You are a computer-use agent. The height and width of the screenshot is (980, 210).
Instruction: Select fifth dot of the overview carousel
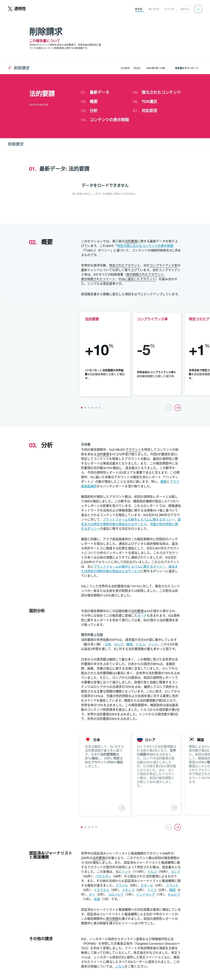click(x=96, y=408)
